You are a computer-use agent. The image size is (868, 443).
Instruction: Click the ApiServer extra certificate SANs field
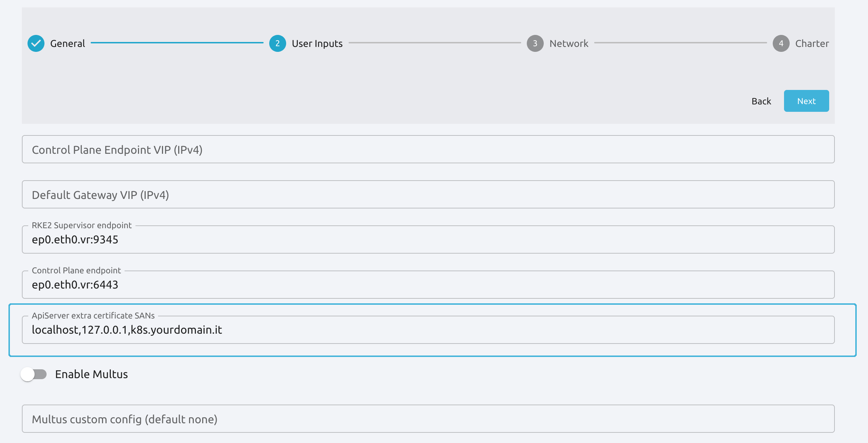point(428,330)
